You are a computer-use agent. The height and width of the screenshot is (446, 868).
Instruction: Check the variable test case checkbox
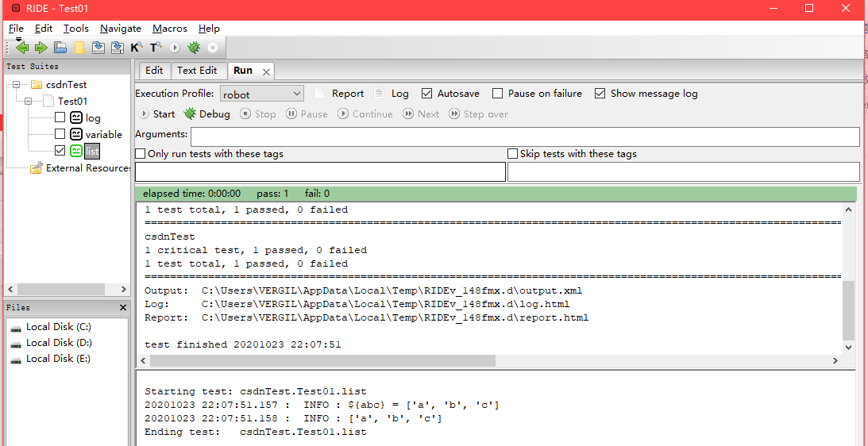[60, 134]
